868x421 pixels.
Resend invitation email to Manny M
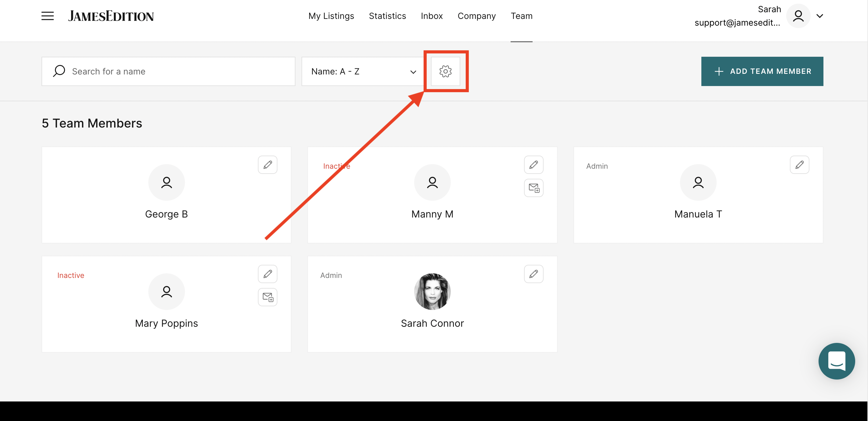point(533,188)
